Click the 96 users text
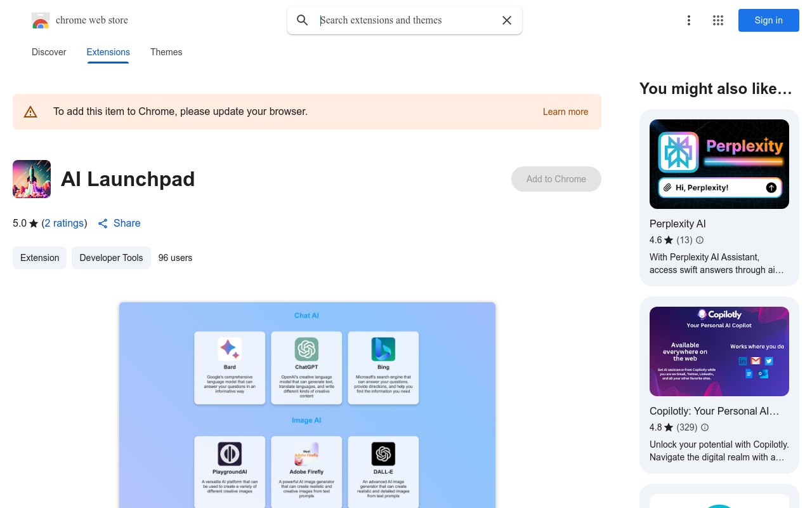Viewport: 812px width, 508px height. [175, 258]
